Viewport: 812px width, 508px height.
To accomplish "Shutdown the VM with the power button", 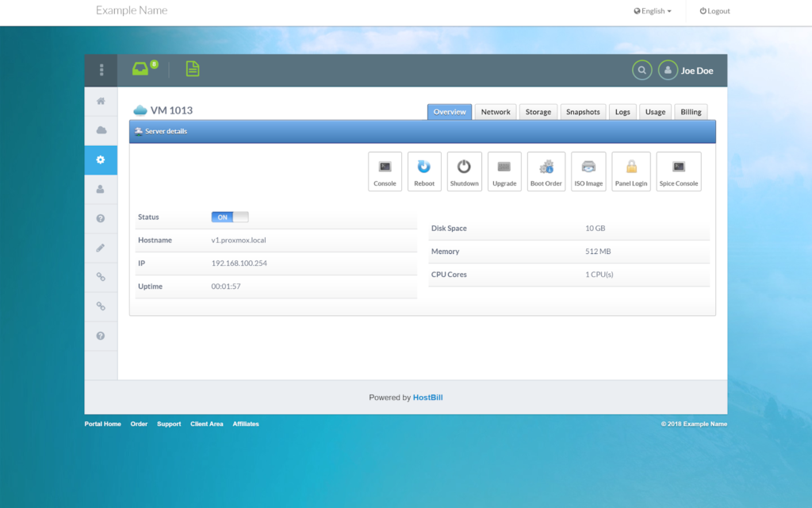I will tap(464, 171).
